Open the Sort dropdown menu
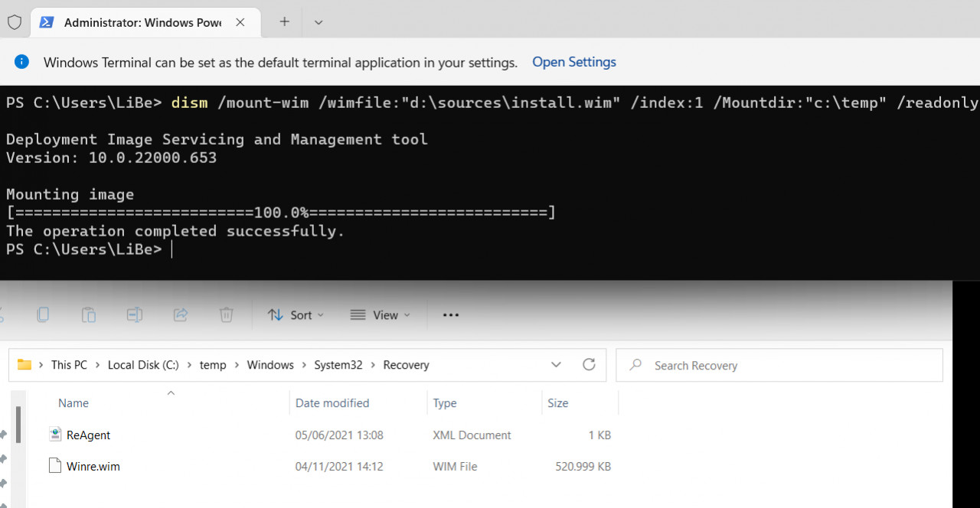The image size is (980, 508). coord(296,315)
